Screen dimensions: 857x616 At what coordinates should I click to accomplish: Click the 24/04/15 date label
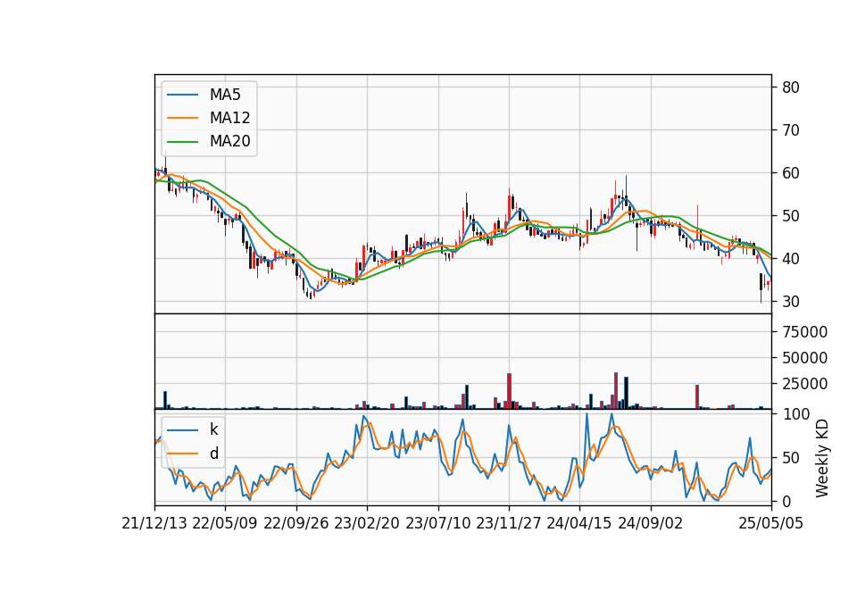579,523
